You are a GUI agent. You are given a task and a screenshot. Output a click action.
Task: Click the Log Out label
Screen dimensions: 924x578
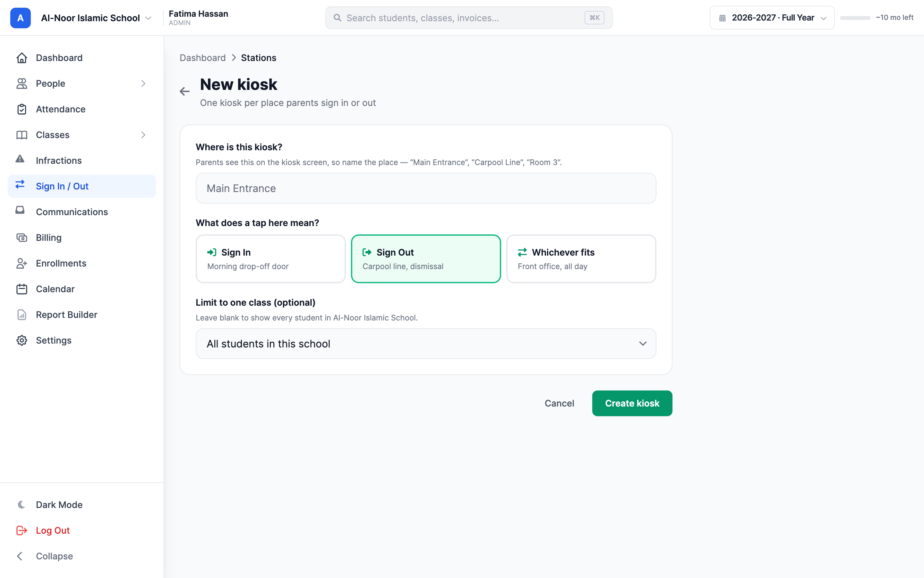53,530
